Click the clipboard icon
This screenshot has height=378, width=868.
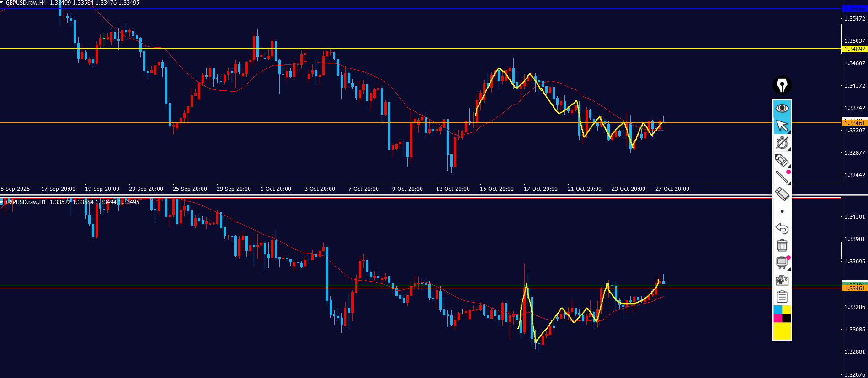coord(782,297)
